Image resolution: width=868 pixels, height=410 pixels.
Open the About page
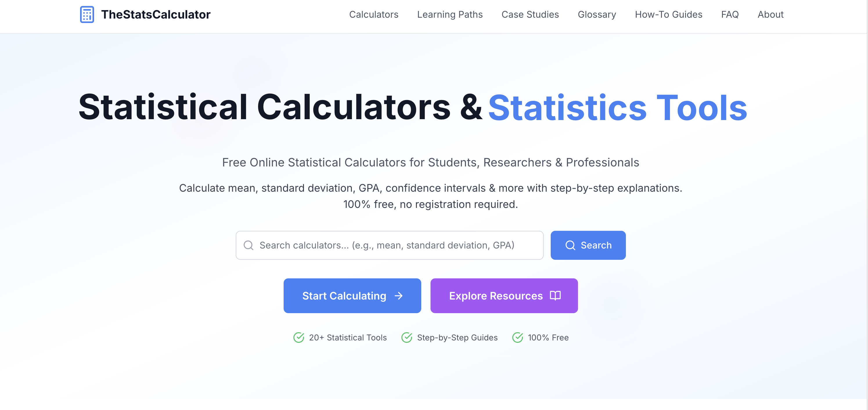(770, 14)
